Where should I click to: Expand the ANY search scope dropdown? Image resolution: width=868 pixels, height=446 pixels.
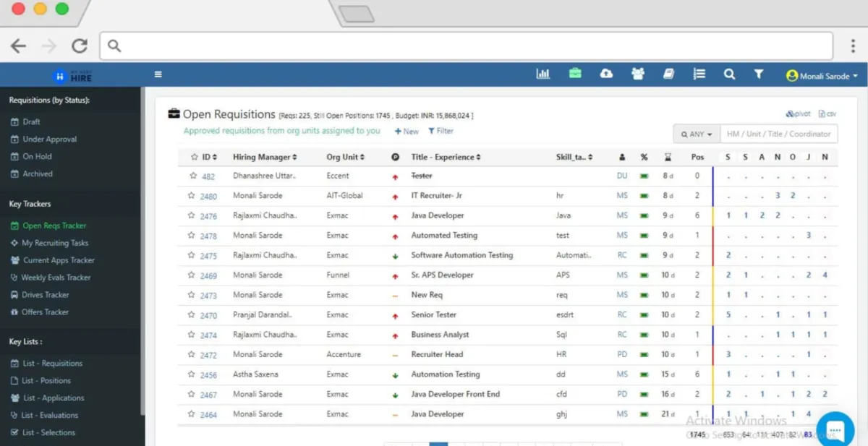tap(696, 134)
